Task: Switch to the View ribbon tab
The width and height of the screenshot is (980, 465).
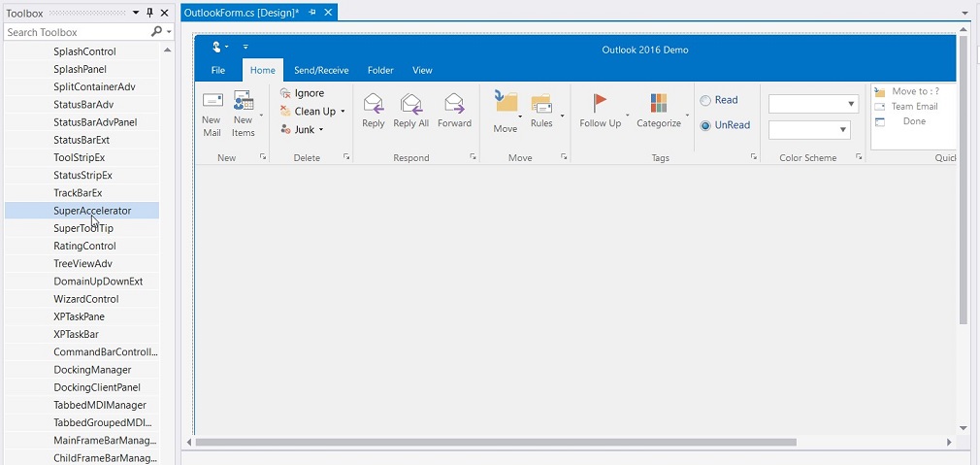Action: pyautogui.click(x=422, y=70)
